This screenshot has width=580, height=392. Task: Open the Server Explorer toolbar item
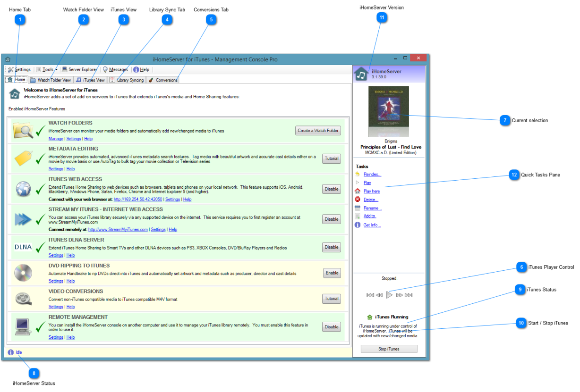pyautogui.click(x=79, y=70)
